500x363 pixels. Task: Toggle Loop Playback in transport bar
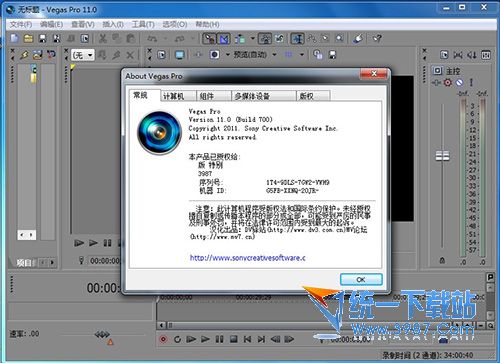pos(177,339)
